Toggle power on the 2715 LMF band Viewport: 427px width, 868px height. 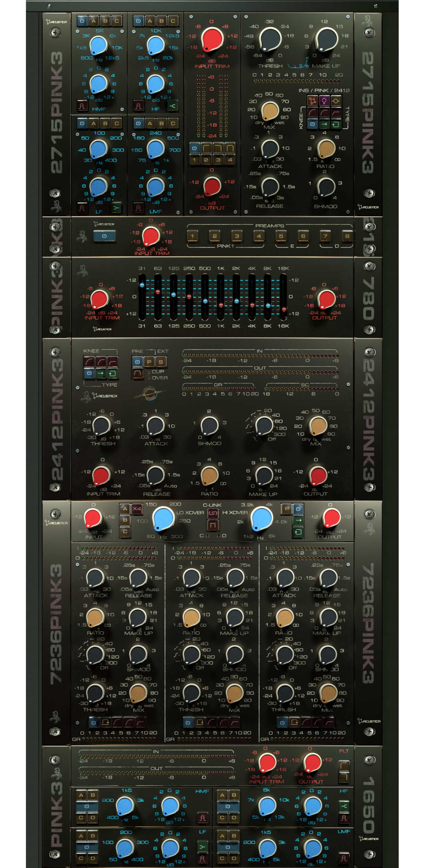(x=139, y=123)
